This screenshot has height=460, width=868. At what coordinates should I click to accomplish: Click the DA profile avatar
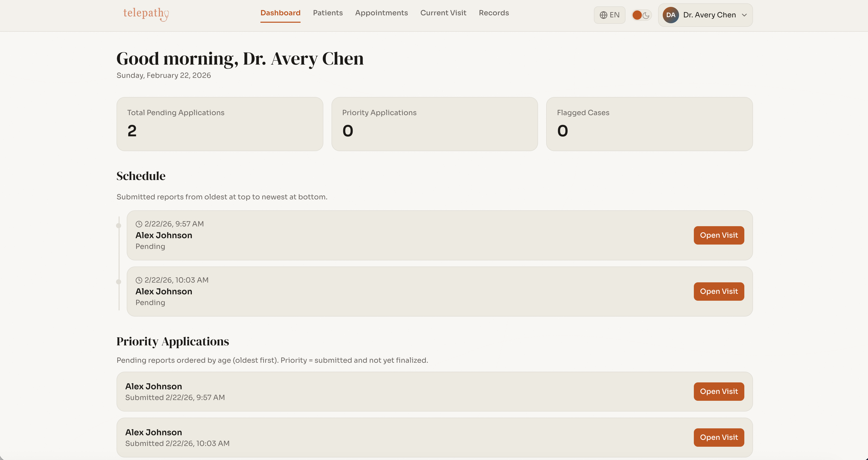click(x=671, y=15)
